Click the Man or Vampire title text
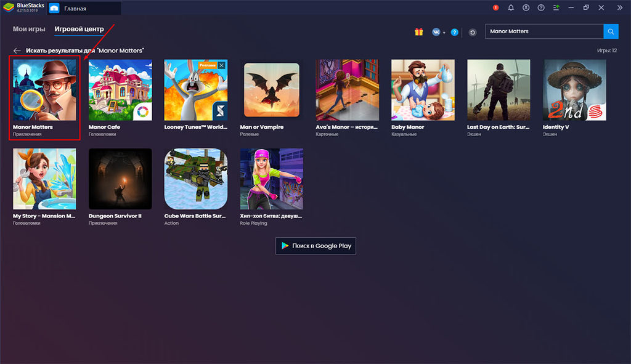This screenshot has height=364, width=631. pos(261,127)
